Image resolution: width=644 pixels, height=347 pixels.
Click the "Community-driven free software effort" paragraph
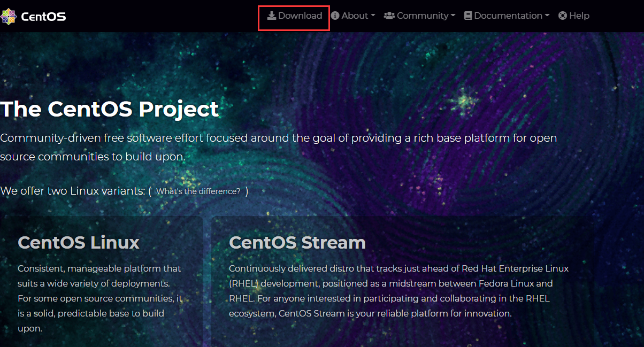279,148
